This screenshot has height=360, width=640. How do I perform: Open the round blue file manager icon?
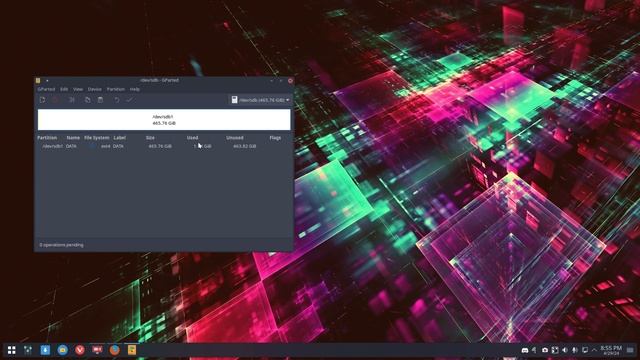(62, 350)
